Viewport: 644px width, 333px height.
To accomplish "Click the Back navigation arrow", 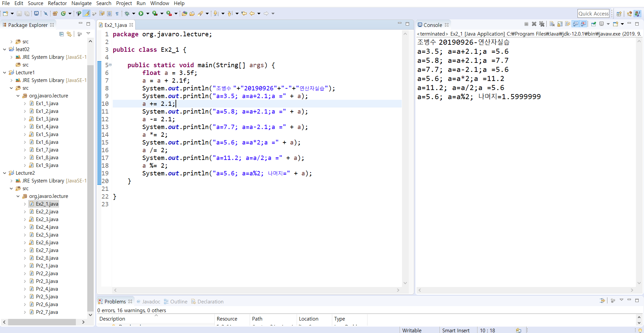I will click(252, 13).
